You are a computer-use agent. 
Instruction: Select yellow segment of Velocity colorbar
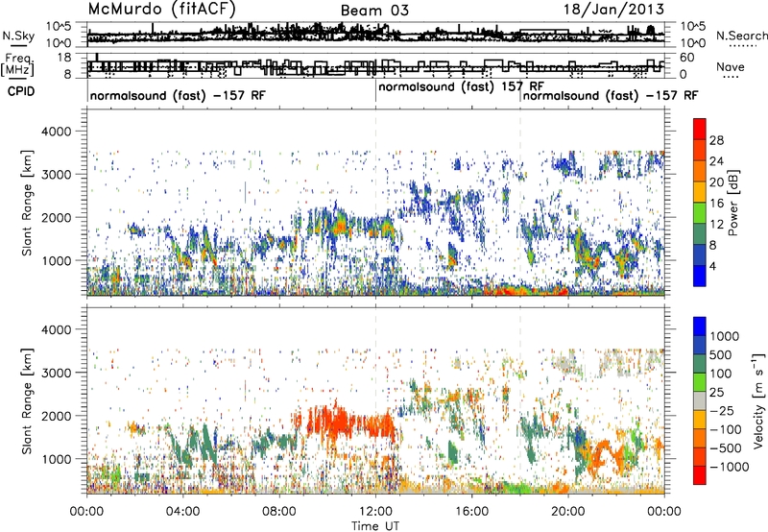tap(700, 420)
